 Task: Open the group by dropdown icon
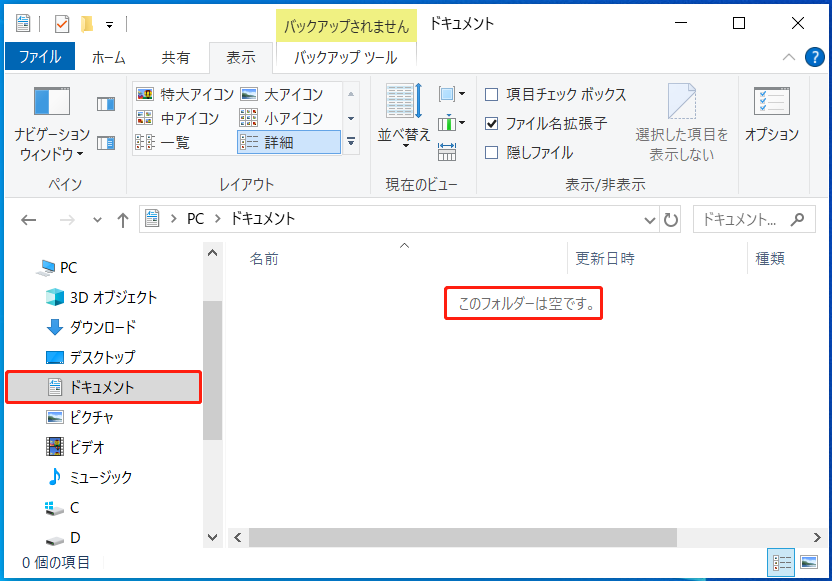(452, 94)
